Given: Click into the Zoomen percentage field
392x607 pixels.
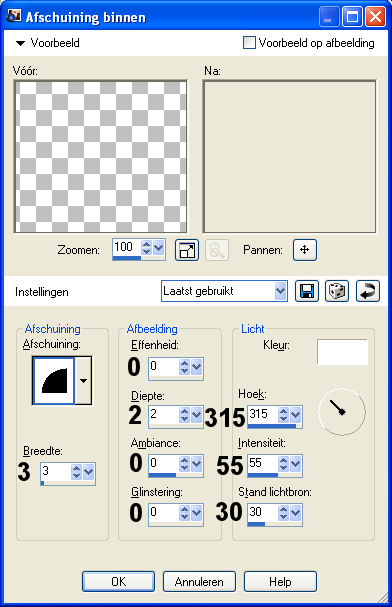Looking at the screenshot, I should click(x=127, y=247).
